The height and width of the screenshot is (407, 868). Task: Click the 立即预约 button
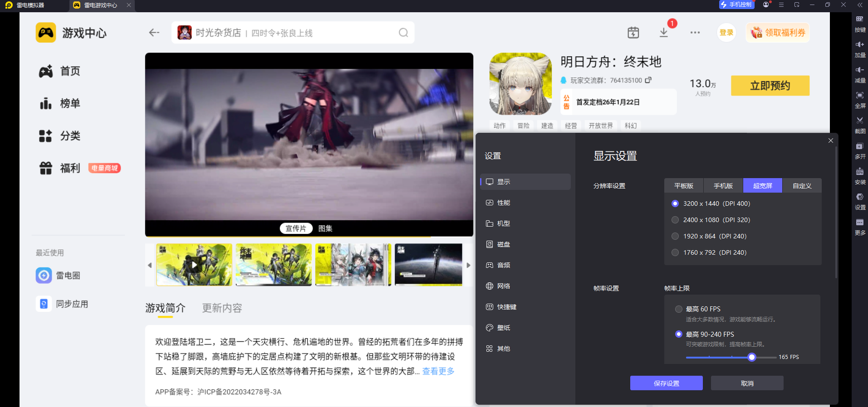[x=770, y=86]
